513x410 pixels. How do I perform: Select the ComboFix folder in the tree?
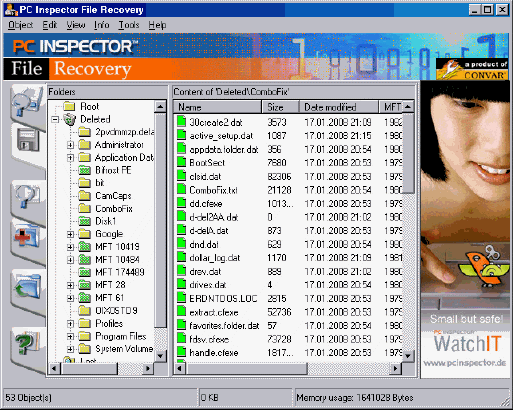114,209
